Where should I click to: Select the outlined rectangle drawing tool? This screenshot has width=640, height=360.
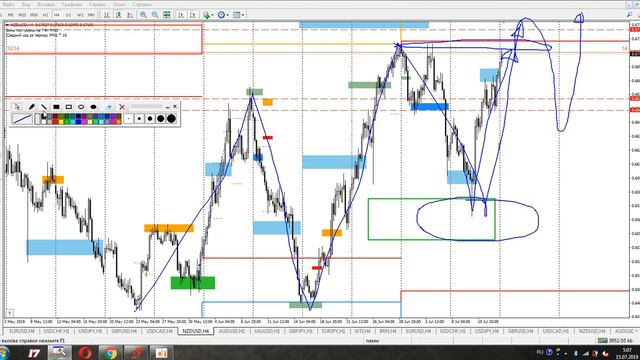69,107
